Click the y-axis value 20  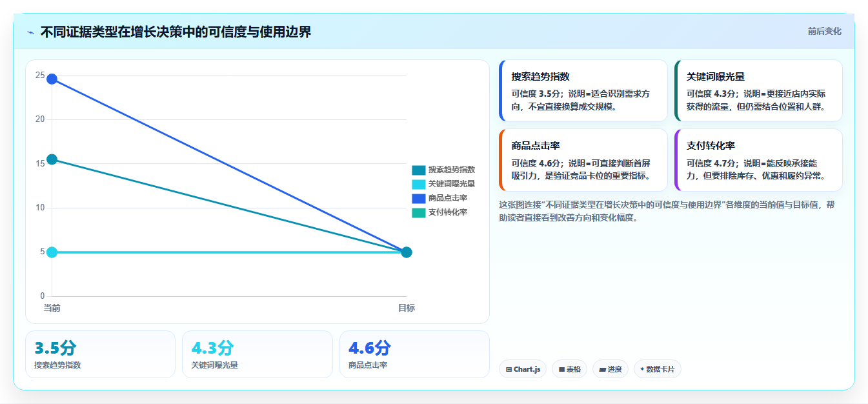pos(40,119)
